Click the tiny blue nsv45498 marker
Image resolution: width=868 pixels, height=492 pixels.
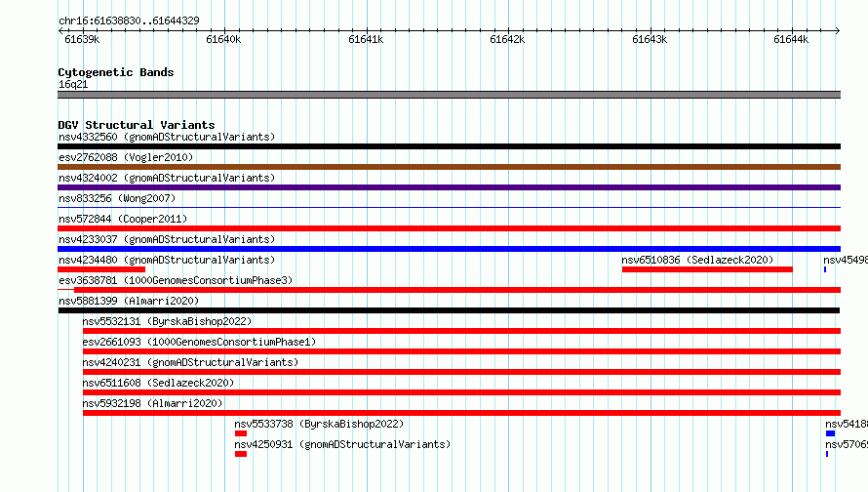[825, 269]
